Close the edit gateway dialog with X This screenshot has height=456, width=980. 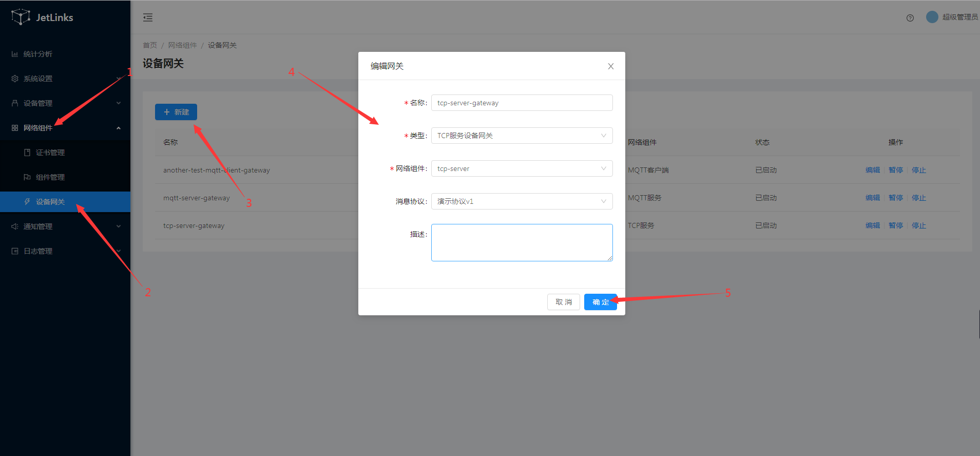[610, 66]
